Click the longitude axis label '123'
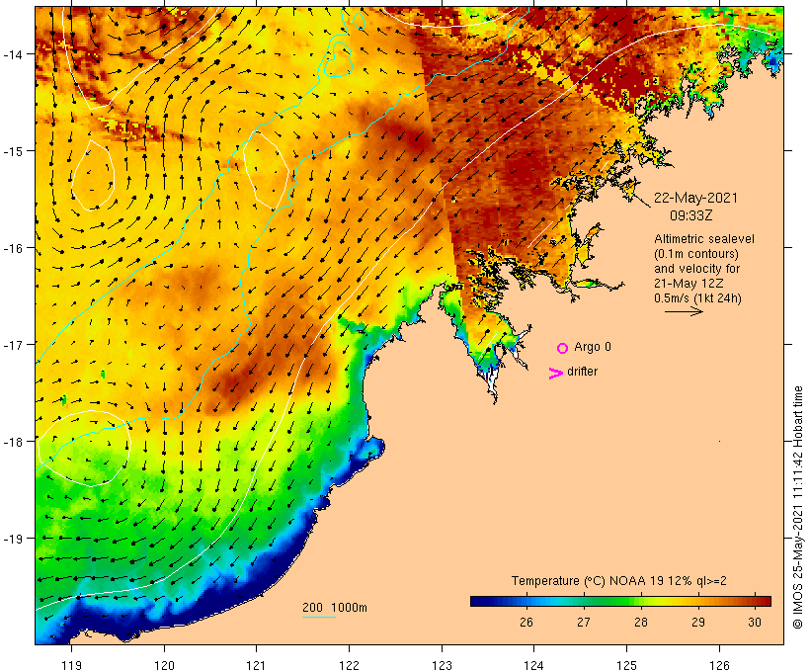The image size is (810, 672). tap(442, 665)
